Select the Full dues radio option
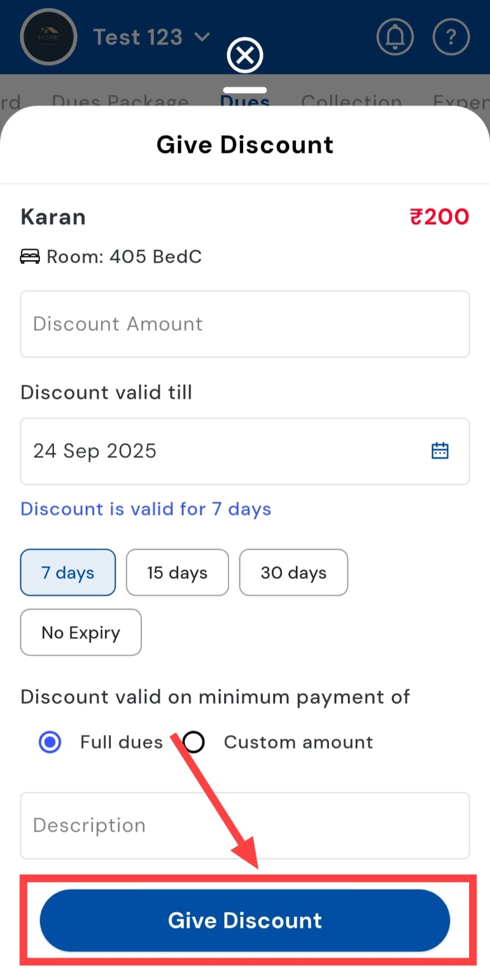Viewport: 490px width, 980px height. pos(50,742)
